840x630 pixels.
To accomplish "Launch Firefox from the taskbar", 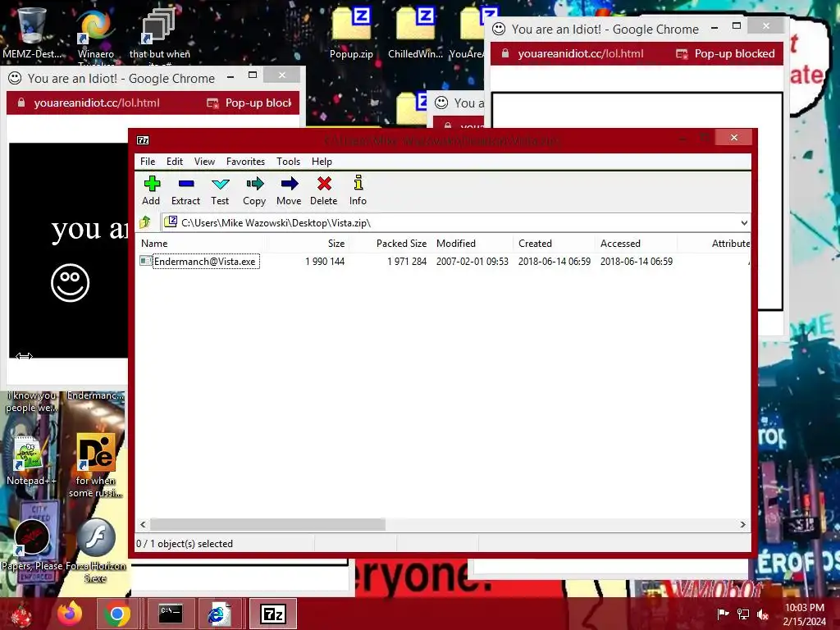I will (x=71, y=614).
